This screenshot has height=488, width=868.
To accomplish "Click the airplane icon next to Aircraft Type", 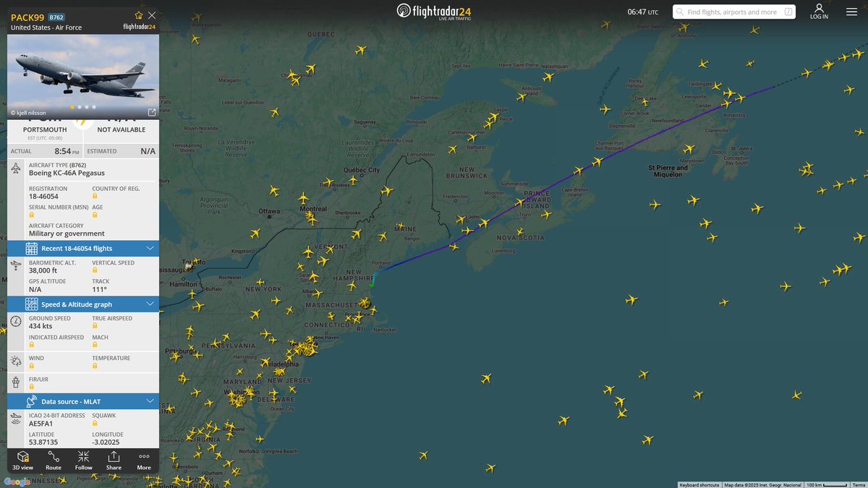I will (17, 168).
